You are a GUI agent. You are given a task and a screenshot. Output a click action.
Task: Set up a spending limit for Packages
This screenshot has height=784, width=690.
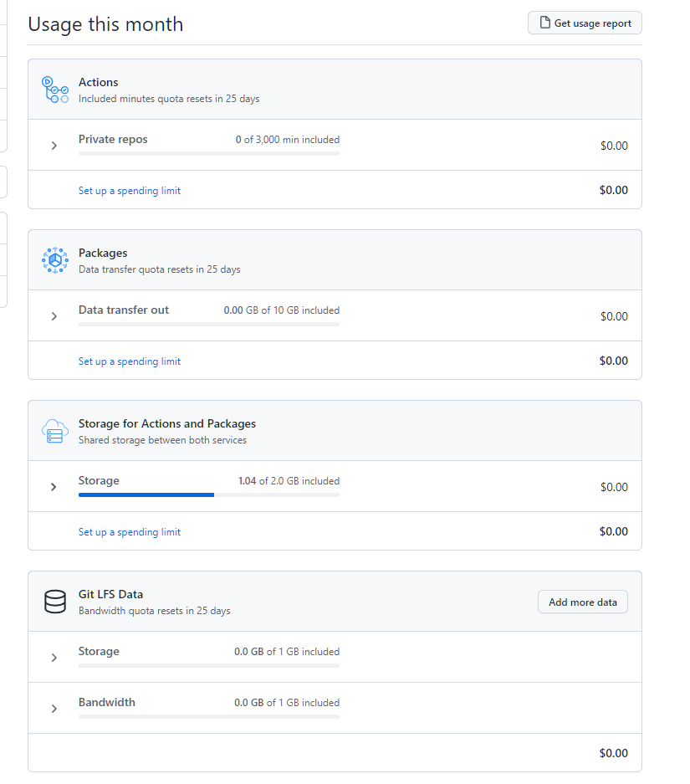(129, 361)
